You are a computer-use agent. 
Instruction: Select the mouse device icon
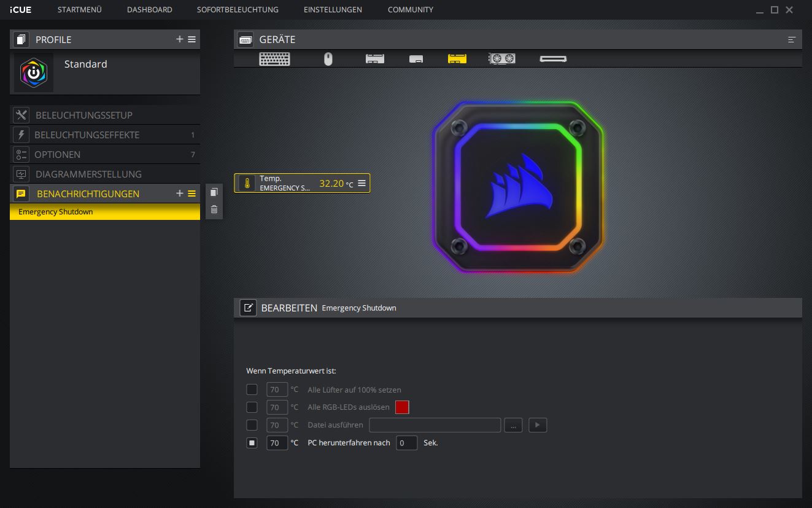click(x=328, y=59)
